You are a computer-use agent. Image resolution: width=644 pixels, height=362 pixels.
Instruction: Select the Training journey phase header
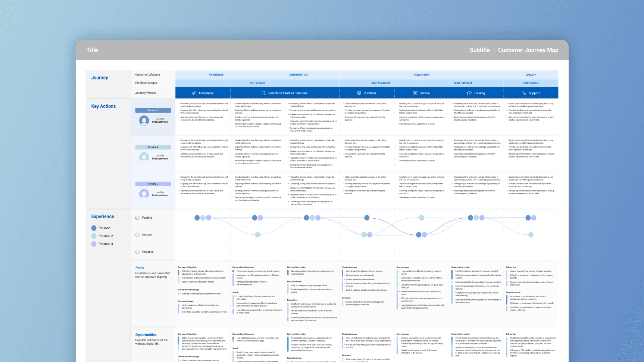(x=476, y=93)
